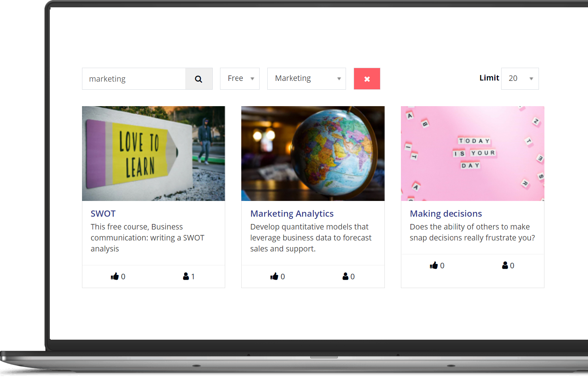
Task: Click thumbs-up icon on SWOT course
Action: click(x=115, y=276)
